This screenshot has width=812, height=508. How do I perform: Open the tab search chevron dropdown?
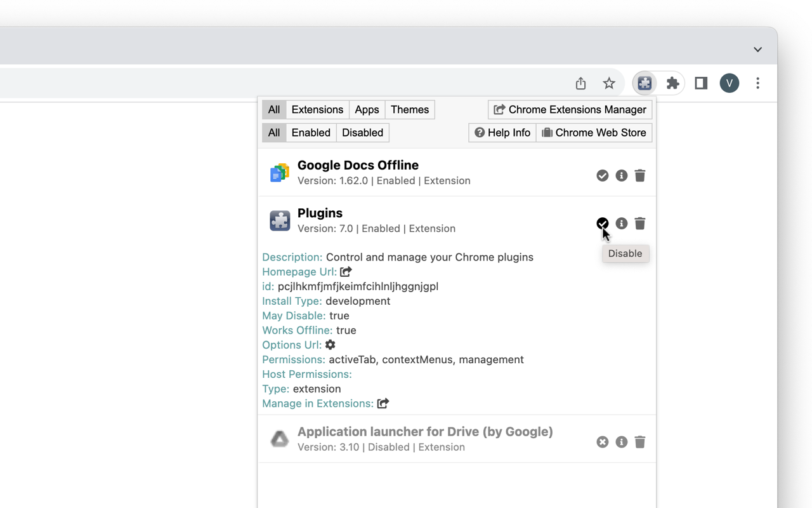click(x=757, y=50)
